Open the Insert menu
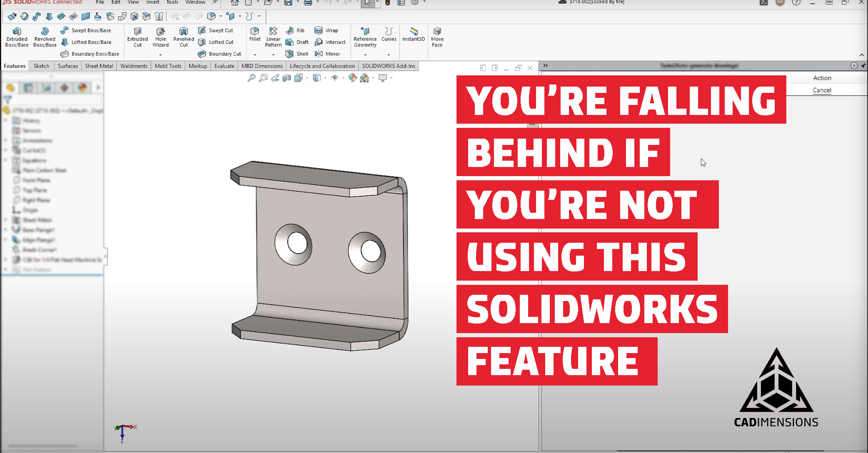868x453 pixels. tap(152, 2)
